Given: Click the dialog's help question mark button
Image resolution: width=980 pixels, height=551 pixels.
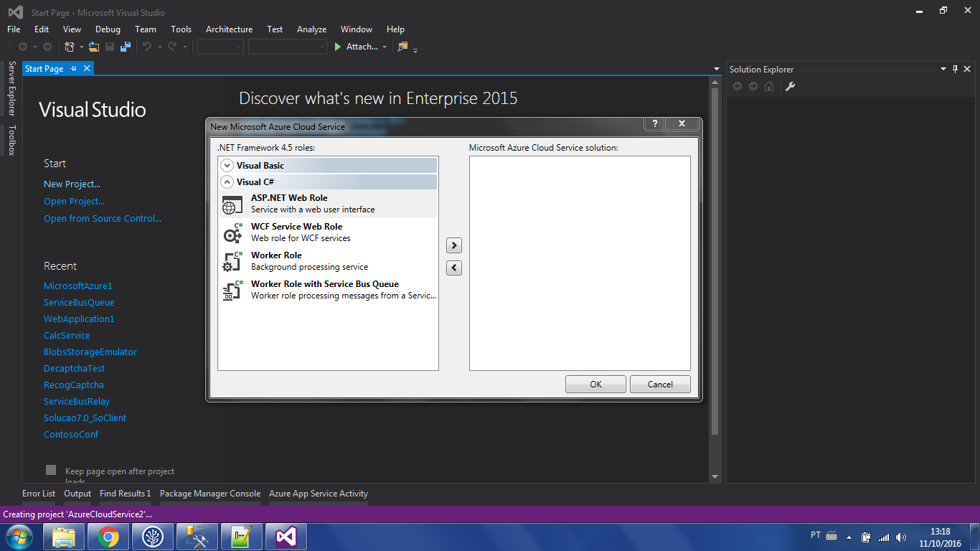Looking at the screenshot, I should coord(654,123).
